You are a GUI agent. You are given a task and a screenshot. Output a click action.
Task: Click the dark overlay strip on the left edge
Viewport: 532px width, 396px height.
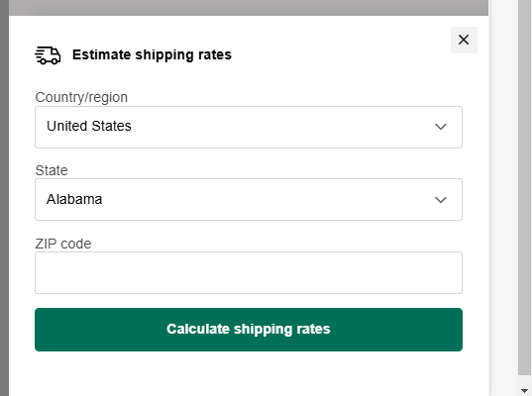tap(4, 198)
